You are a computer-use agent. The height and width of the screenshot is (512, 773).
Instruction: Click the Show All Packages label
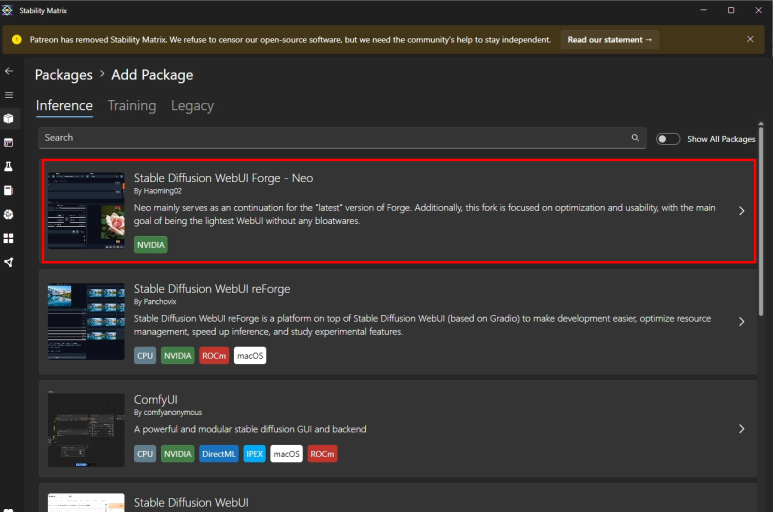[721, 139]
